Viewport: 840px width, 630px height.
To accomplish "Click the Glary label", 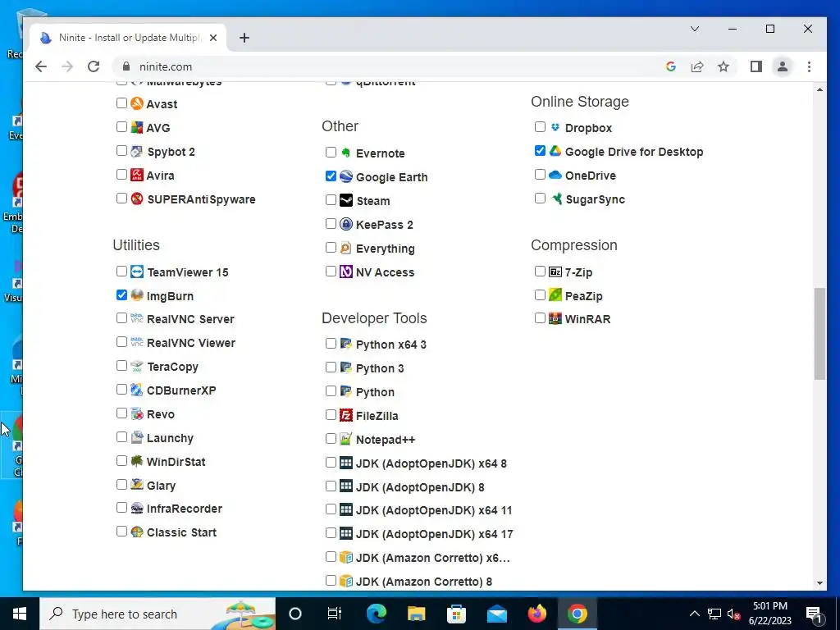I will [x=162, y=486].
